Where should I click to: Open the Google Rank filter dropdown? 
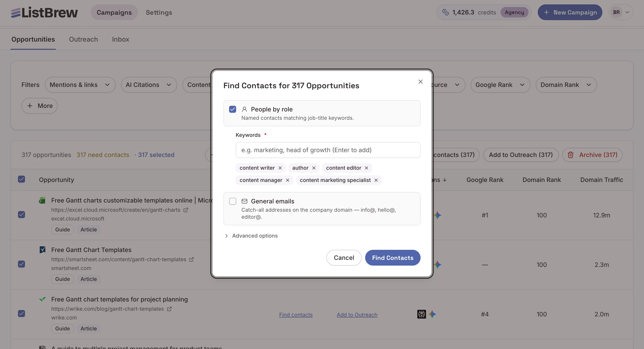click(500, 85)
